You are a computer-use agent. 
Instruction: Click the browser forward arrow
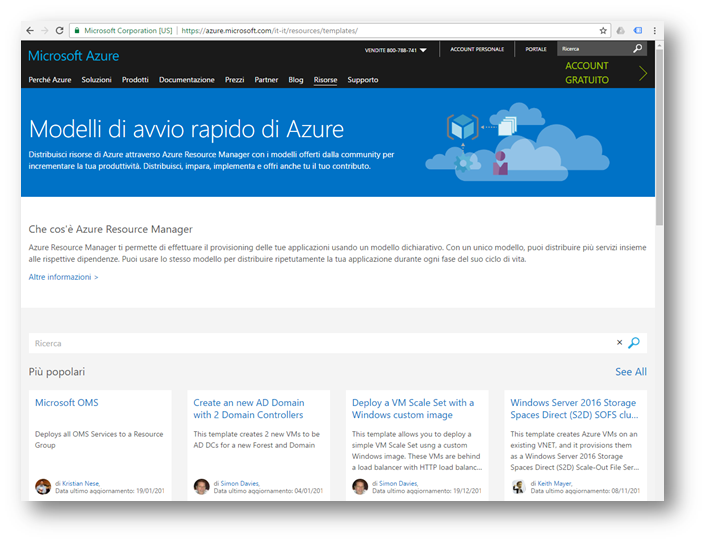[45, 31]
